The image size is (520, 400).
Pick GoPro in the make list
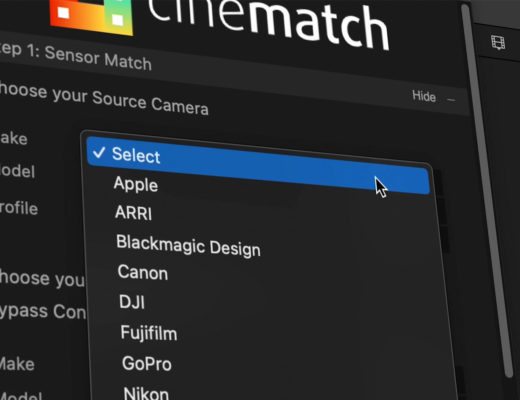point(147,363)
